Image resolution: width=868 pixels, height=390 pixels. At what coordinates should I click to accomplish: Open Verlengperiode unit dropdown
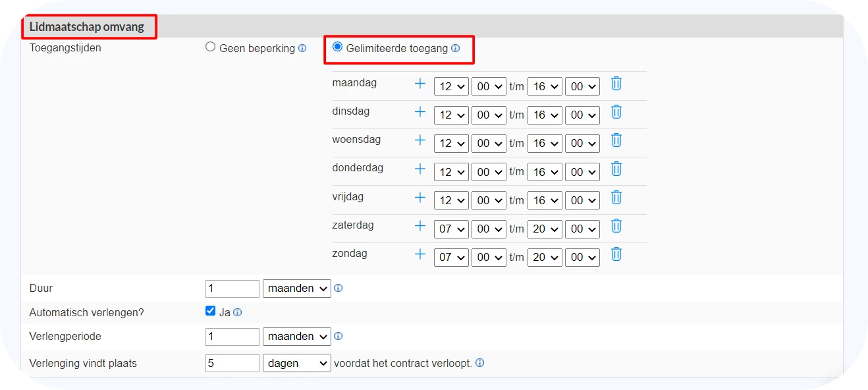pos(296,337)
